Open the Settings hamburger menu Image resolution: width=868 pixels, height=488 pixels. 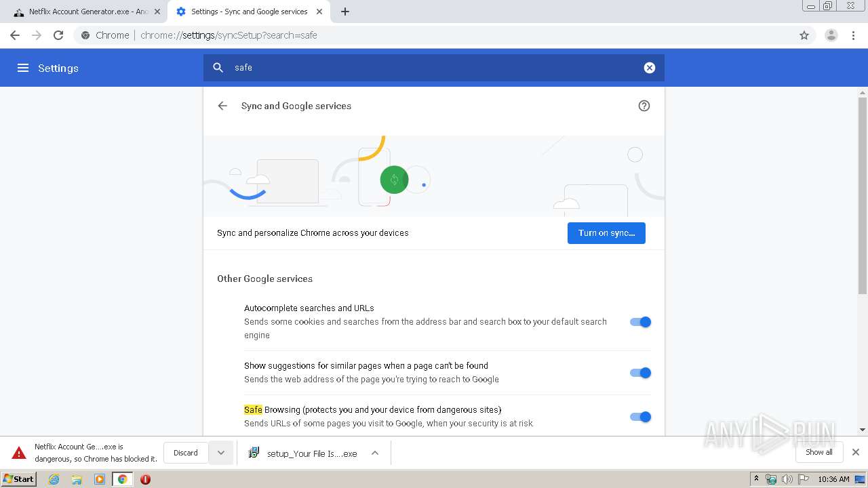tap(23, 68)
